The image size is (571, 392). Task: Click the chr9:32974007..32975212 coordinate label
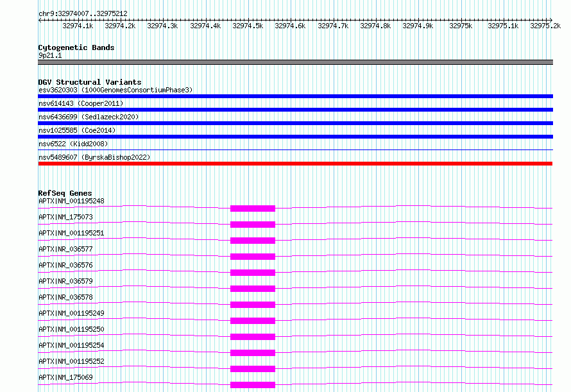(83, 13)
